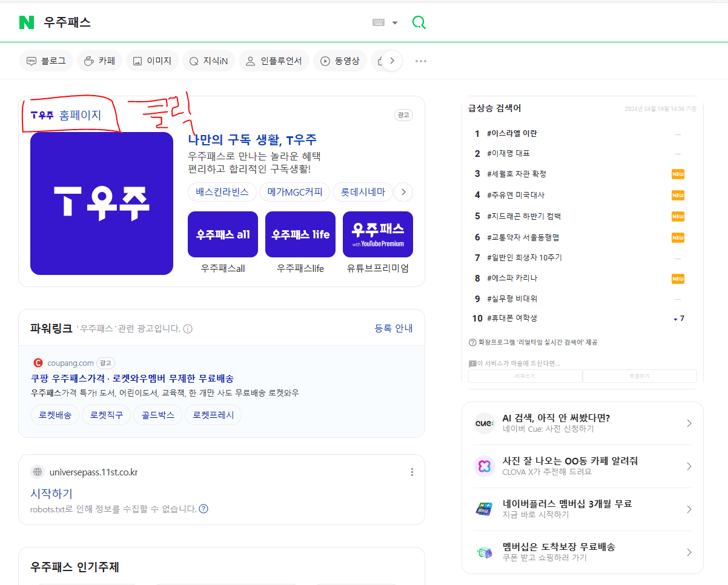
Task: Click the 광고 badge on T우주 card
Action: [404, 115]
